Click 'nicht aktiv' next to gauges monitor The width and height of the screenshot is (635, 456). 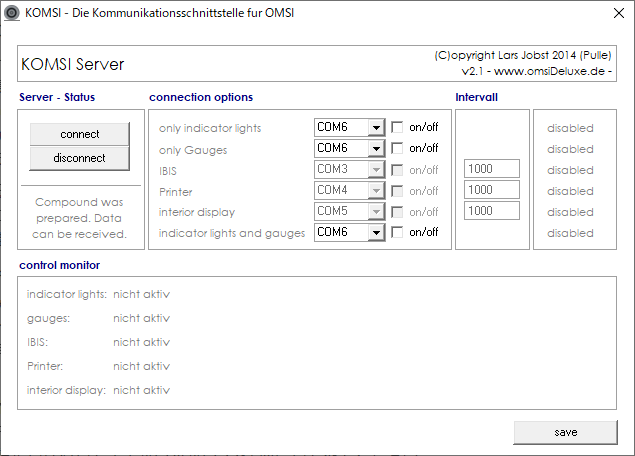tap(141, 318)
